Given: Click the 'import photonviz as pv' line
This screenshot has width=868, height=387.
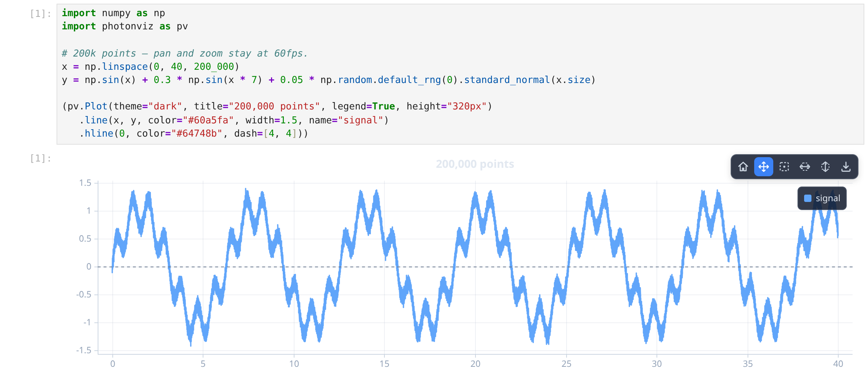Looking at the screenshot, I should point(125,26).
